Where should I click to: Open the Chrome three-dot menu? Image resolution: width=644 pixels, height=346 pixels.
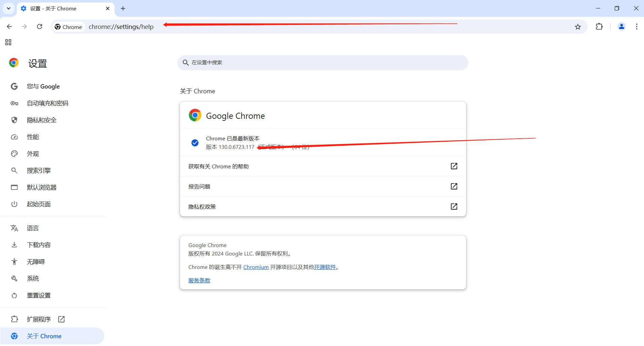point(637,27)
